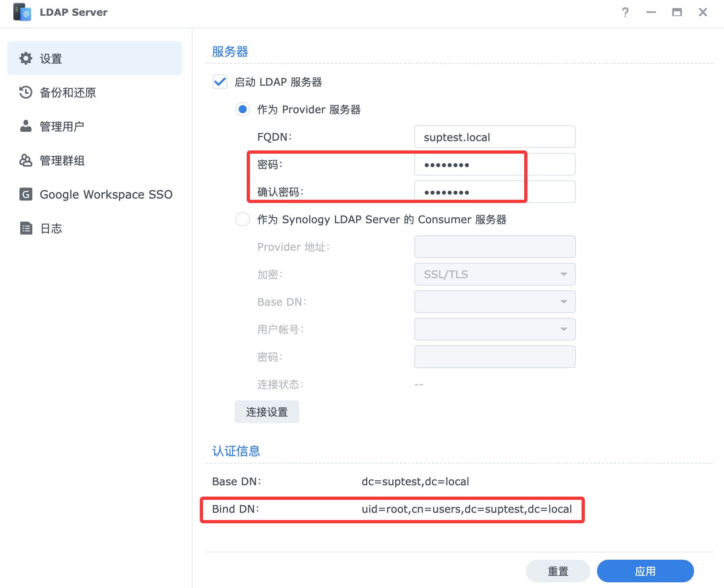Click the LDAP Server title text
The image size is (724, 588).
(x=74, y=12)
